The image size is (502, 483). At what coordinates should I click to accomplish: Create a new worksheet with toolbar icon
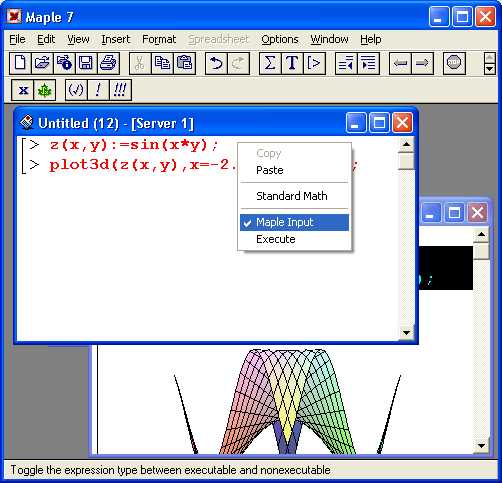(20, 63)
